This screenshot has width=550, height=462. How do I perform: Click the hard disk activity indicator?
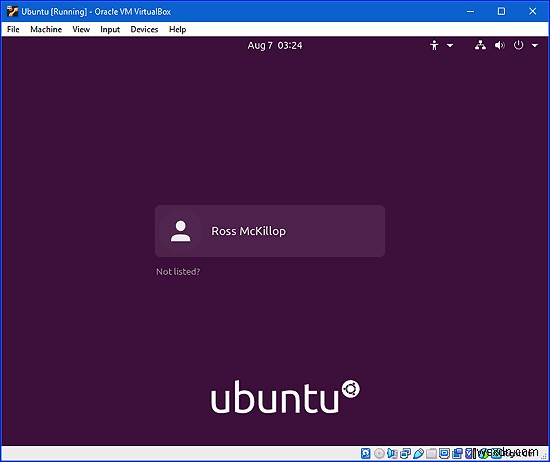365,454
